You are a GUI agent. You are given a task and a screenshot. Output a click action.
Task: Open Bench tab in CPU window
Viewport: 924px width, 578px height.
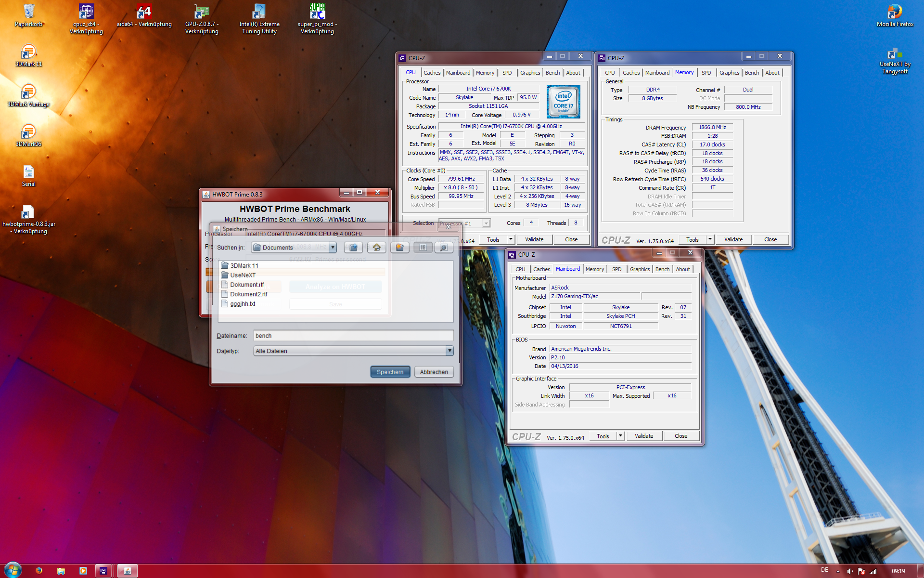click(552, 73)
